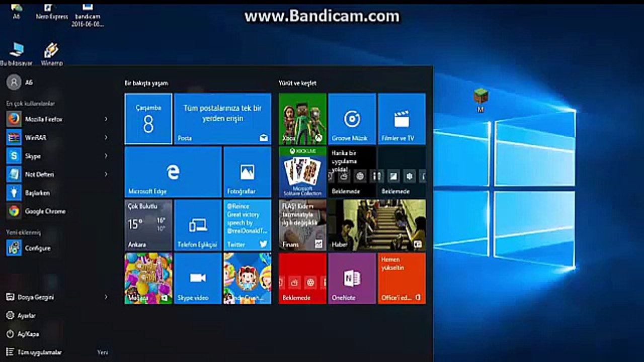
Task: Open the Filmler ve TV tile
Action: pyautogui.click(x=401, y=119)
